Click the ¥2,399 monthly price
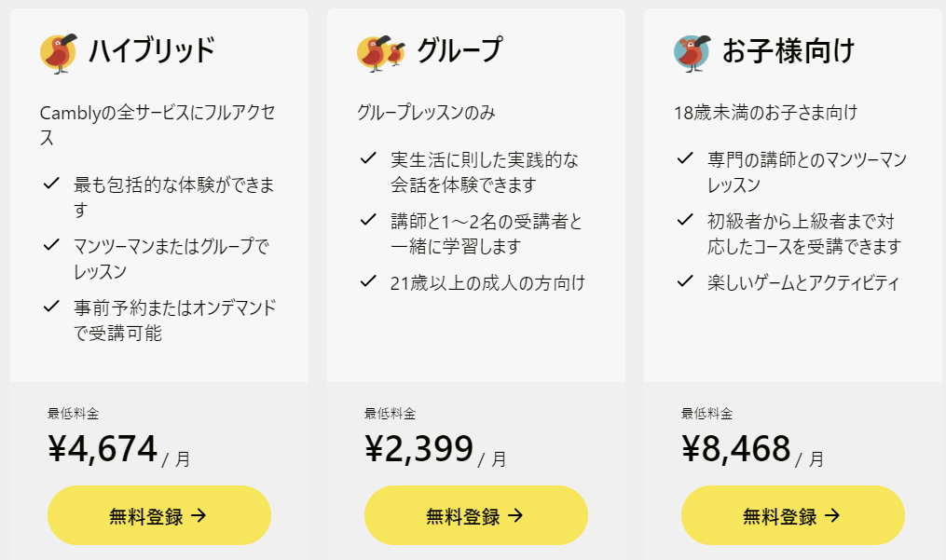946x560 pixels. point(420,449)
